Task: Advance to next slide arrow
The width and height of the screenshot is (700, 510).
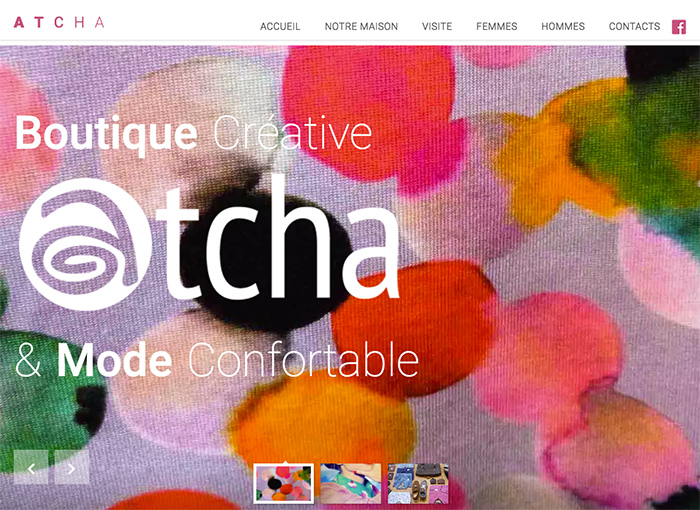Action: click(72, 467)
